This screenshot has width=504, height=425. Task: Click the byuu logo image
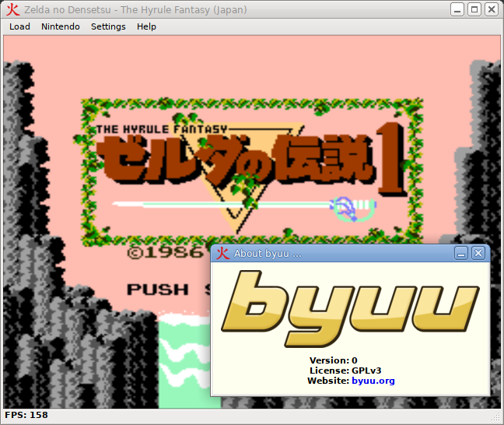coord(350,309)
